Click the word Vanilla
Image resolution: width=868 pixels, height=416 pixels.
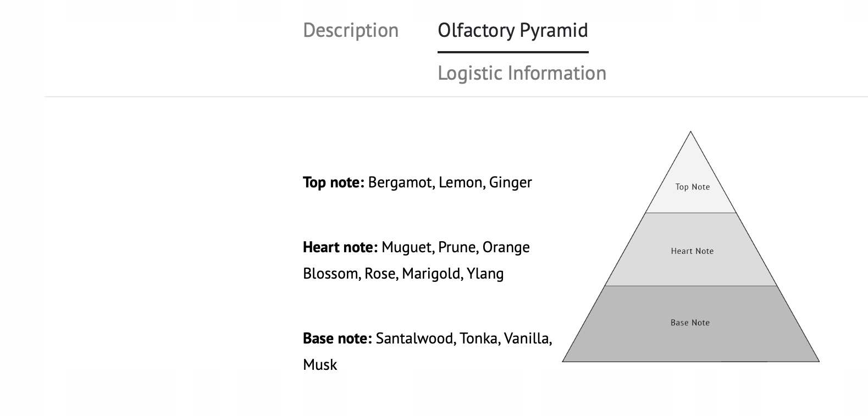click(x=527, y=339)
